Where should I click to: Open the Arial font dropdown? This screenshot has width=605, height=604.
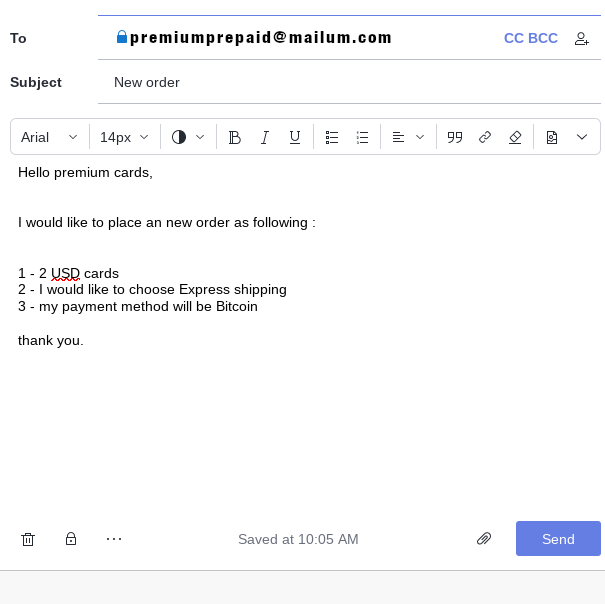point(49,137)
